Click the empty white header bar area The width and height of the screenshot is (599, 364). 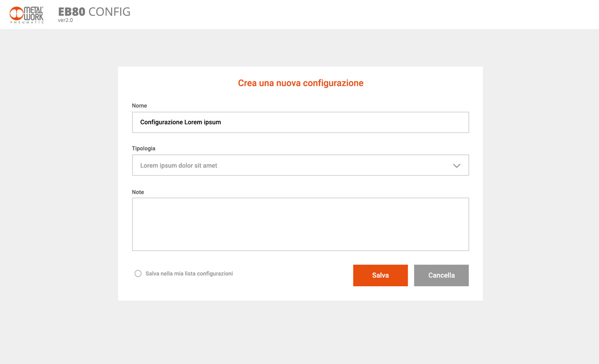pos(359,14)
